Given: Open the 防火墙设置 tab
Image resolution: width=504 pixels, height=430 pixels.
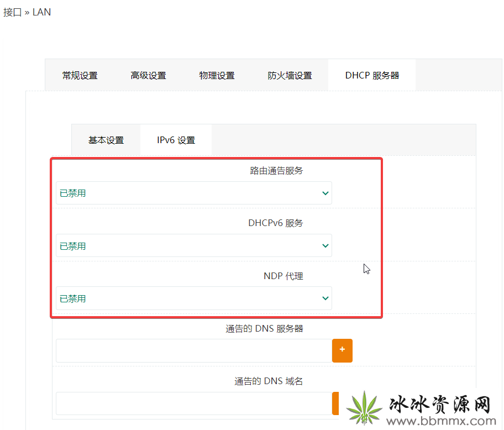Looking at the screenshot, I should 290,75.
